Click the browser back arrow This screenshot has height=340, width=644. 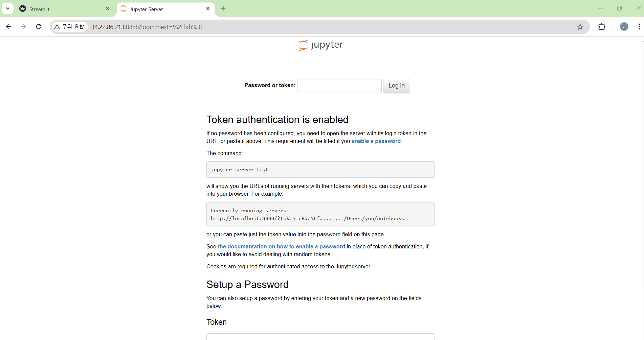(x=8, y=27)
